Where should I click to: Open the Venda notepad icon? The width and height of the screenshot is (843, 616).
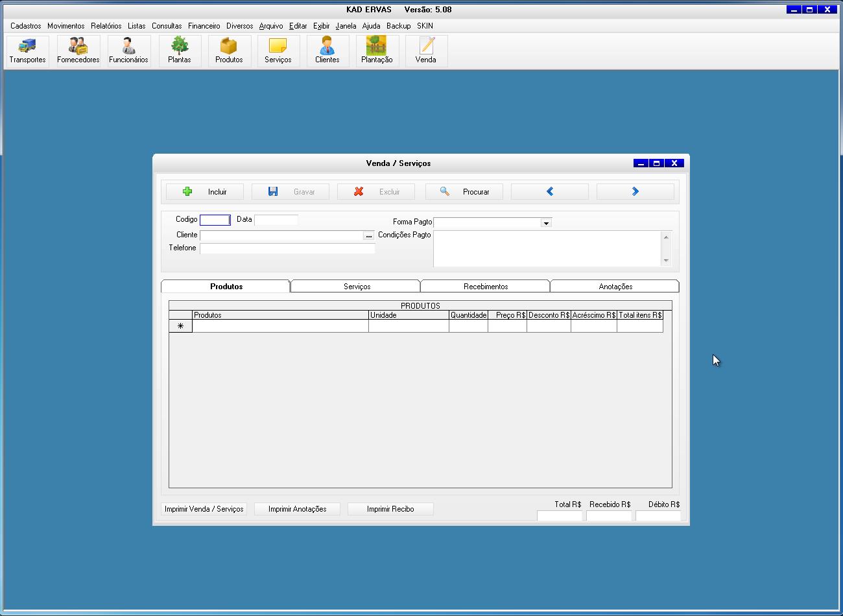pyautogui.click(x=426, y=51)
